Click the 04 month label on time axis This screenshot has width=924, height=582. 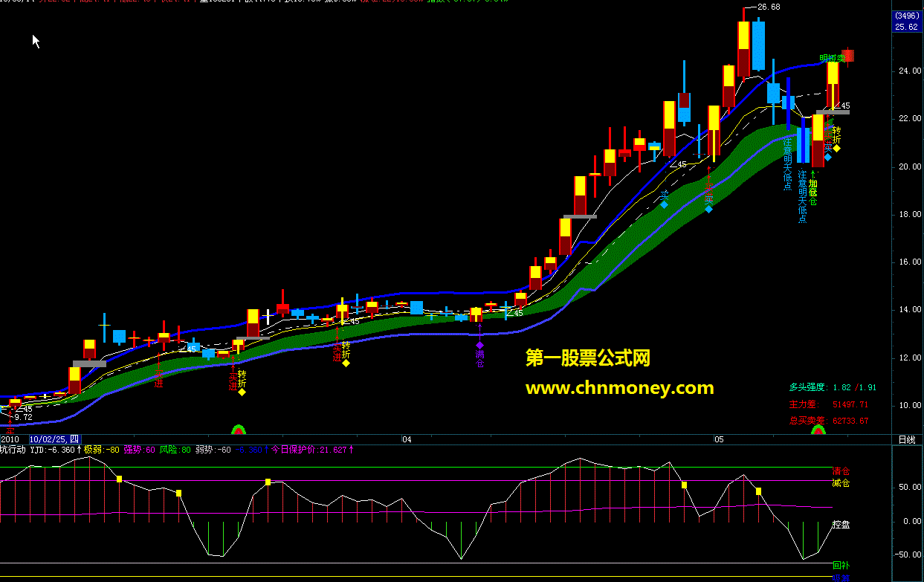coord(406,439)
